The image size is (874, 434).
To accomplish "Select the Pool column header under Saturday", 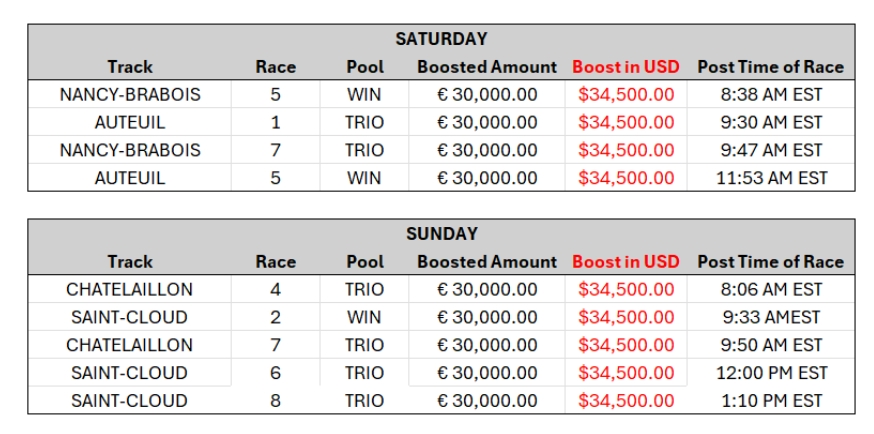I will coord(365,67).
